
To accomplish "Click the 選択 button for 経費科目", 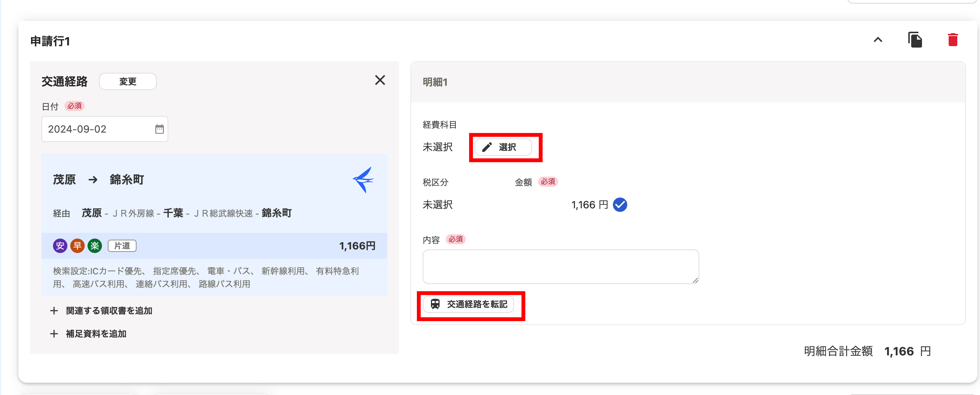I will (503, 147).
